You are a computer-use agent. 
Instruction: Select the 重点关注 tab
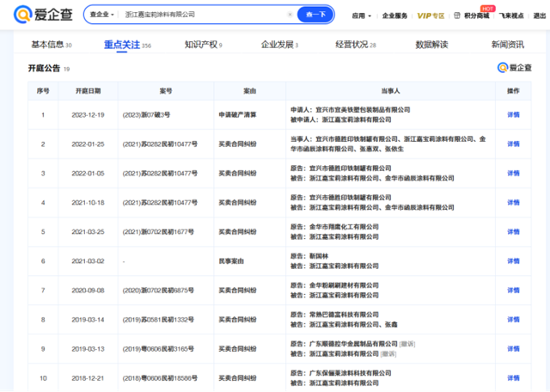coord(127,45)
